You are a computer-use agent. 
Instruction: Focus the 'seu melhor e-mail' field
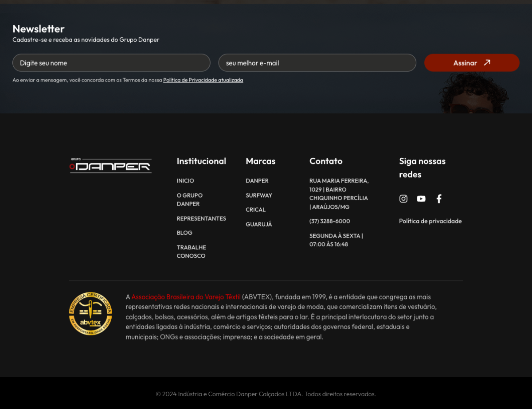click(317, 63)
